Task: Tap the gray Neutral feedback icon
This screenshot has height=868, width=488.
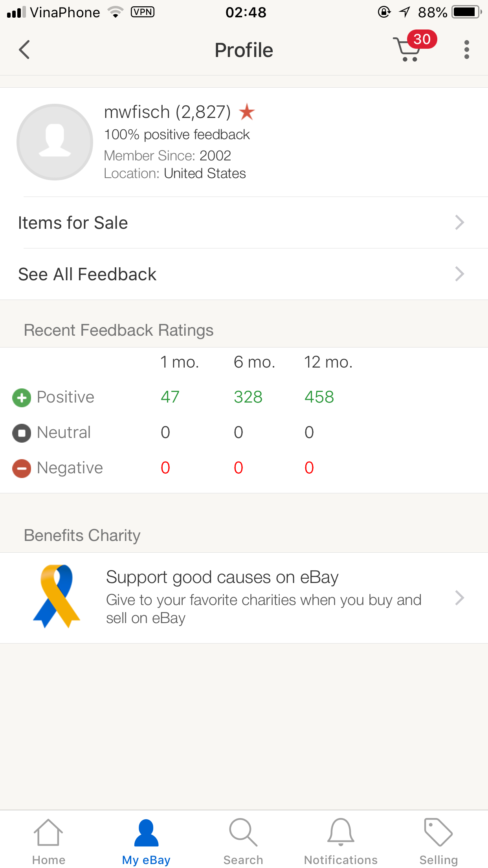Action: point(22,433)
